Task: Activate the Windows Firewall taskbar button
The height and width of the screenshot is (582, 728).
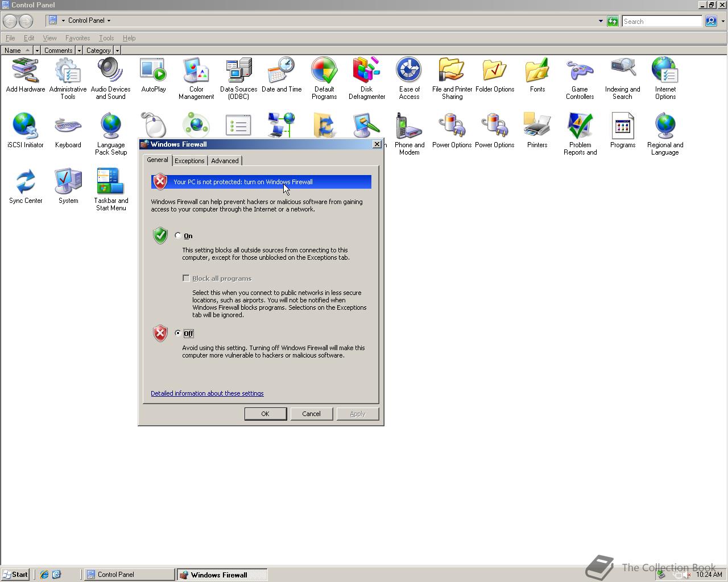Action: point(222,575)
